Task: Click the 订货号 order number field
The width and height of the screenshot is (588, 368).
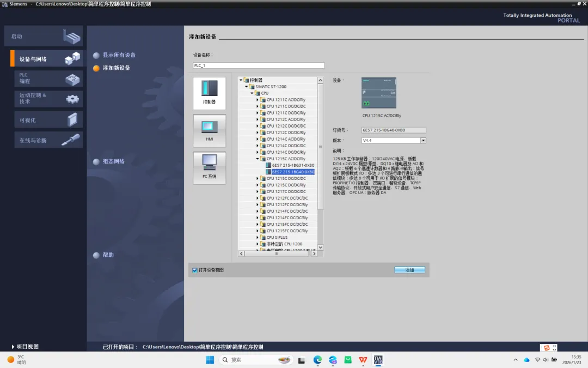Action: [x=394, y=130]
